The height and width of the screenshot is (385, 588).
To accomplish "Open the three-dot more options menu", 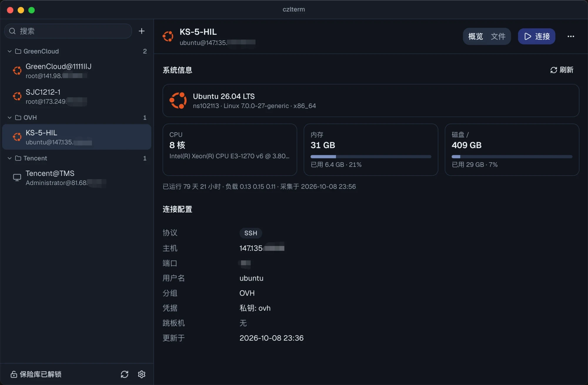I will [571, 36].
